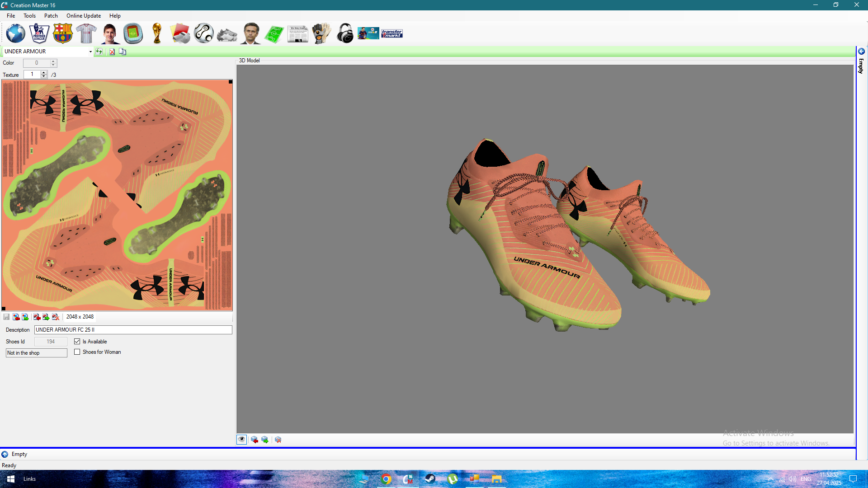Click the disabled save texture icon

pos(6,317)
